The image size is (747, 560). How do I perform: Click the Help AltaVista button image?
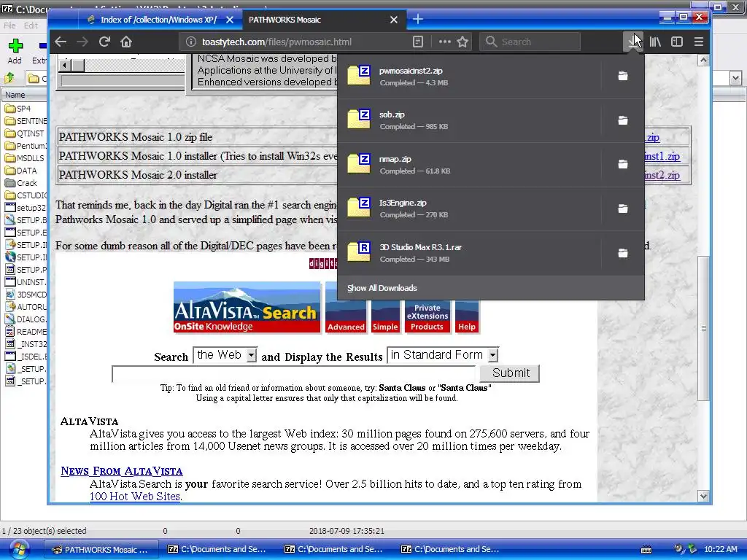pos(467,316)
